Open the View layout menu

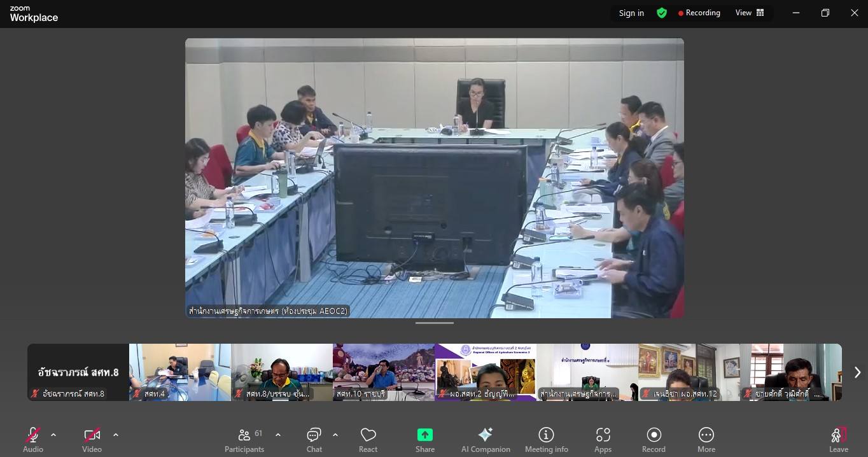tap(750, 13)
